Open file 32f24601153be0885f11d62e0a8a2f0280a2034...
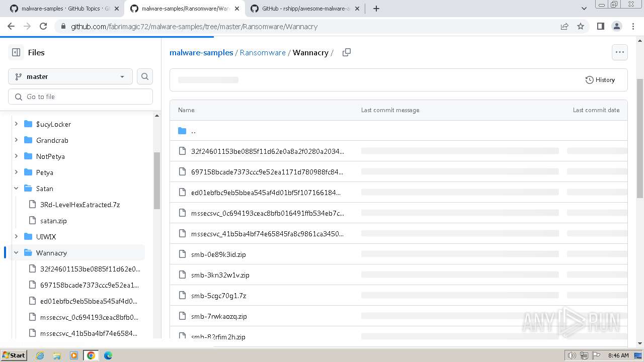 [268, 151]
